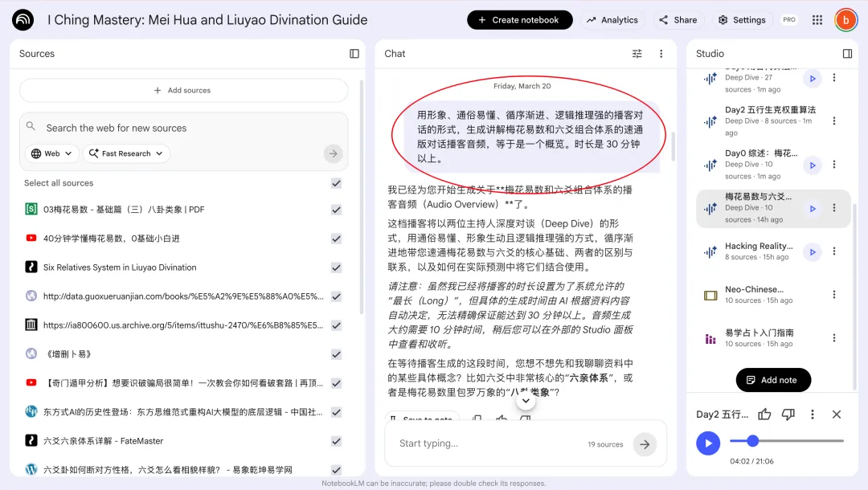Image resolution: width=868 pixels, height=490 pixels.
Task: Click the Add note button
Action: point(773,380)
